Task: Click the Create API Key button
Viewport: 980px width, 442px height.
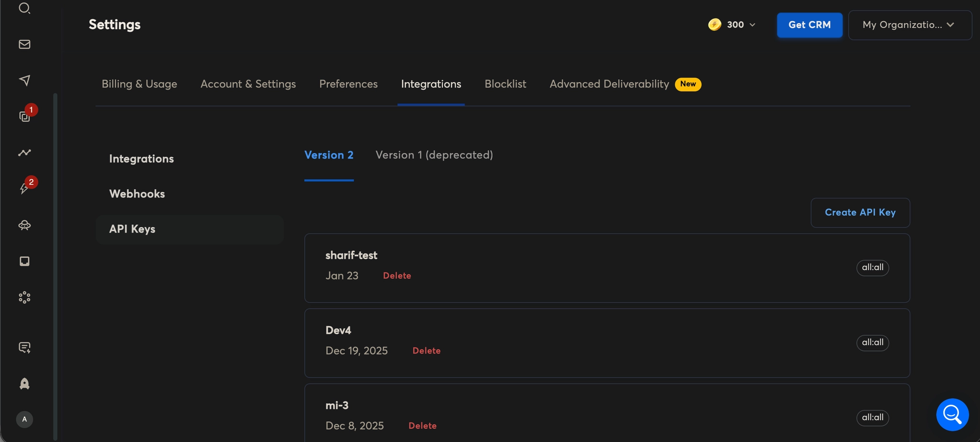Action: [859, 212]
